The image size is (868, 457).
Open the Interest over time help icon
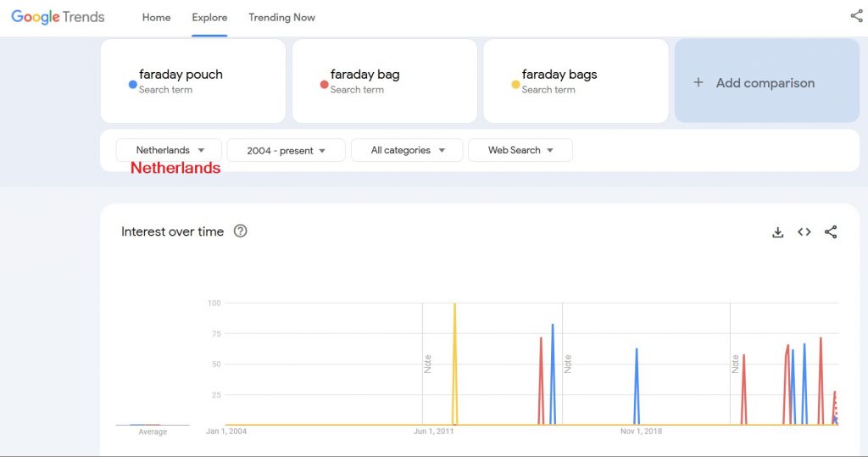point(240,231)
